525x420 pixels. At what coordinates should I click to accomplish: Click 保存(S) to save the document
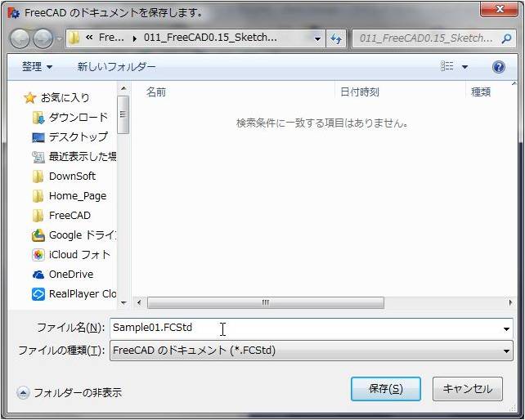[x=386, y=389]
